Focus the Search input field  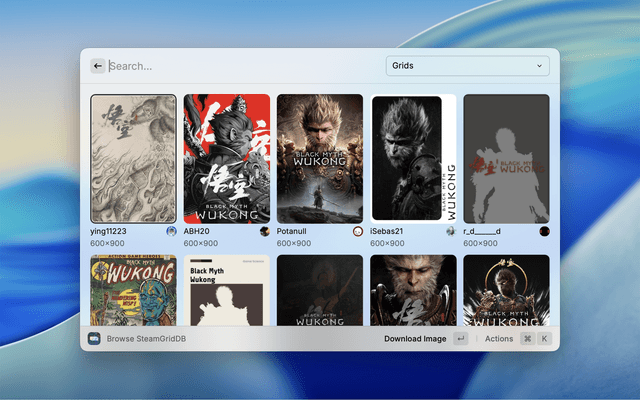240,66
